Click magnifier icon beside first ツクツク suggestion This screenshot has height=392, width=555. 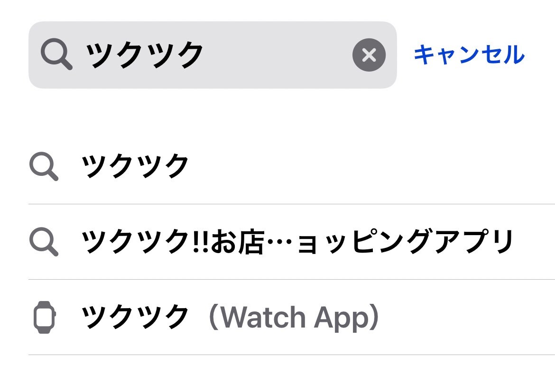coord(44,166)
